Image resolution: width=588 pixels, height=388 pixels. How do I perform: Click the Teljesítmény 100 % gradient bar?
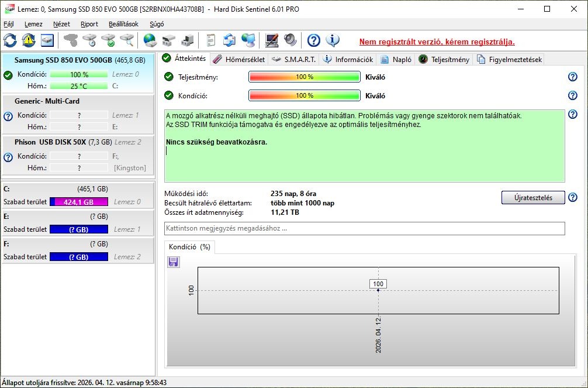[x=304, y=77]
